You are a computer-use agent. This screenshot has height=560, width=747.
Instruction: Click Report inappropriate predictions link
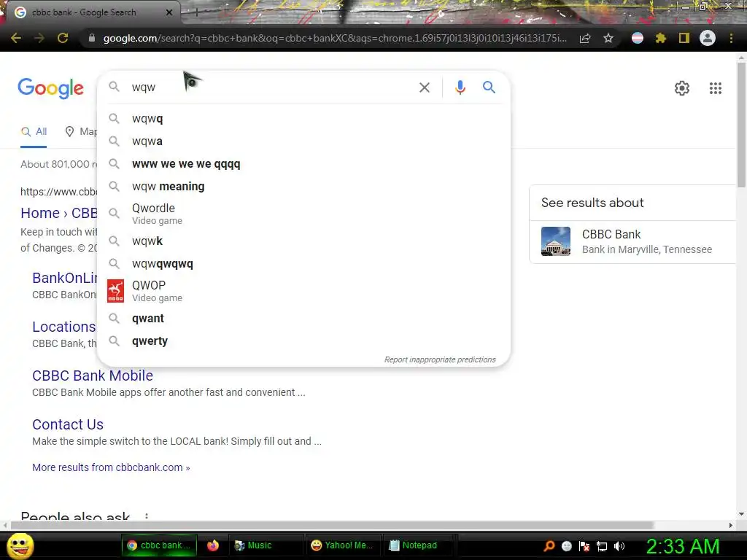tap(440, 359)
